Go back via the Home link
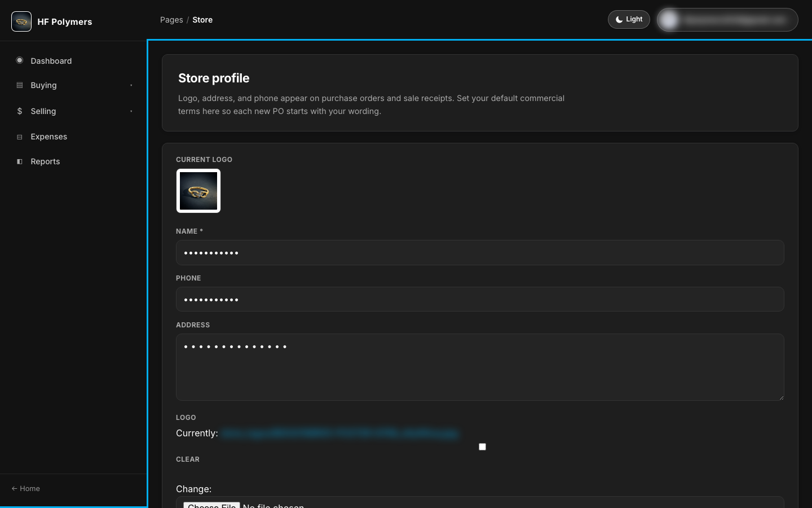Screen dimensions: 812x508 click(26, 488)
